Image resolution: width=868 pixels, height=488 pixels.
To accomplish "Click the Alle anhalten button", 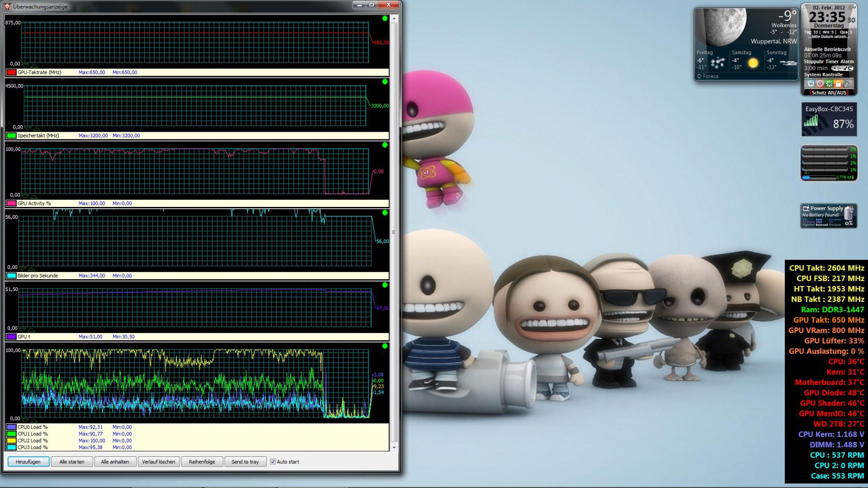I will (x=115, y=462).
